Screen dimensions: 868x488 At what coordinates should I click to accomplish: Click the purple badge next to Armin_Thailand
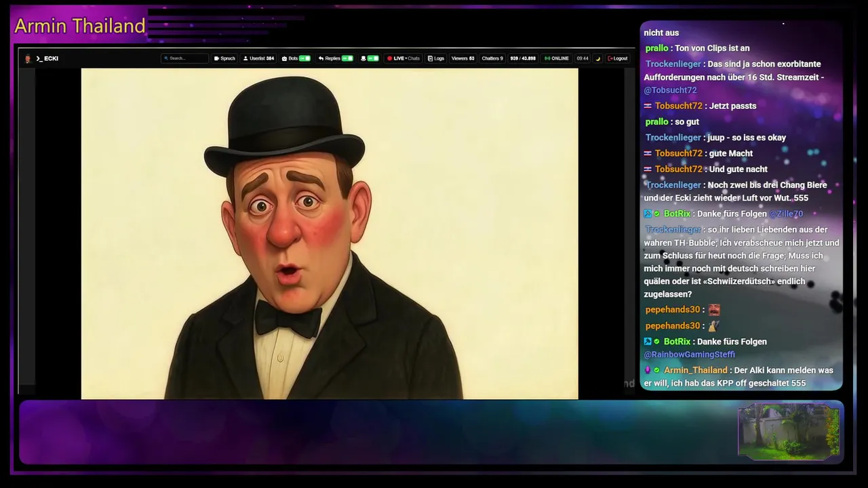tap(648, 370)
